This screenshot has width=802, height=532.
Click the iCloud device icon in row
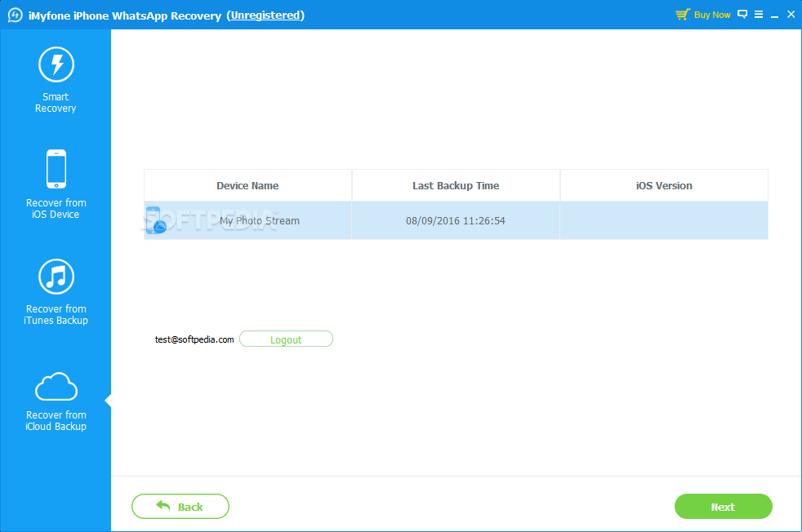[155, 220]
